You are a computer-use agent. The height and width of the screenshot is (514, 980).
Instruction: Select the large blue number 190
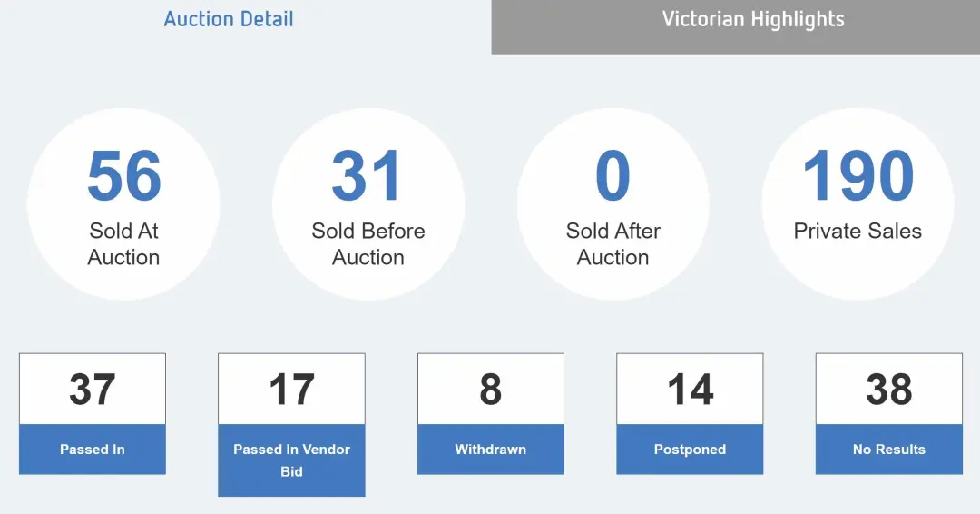coord(857,175)
